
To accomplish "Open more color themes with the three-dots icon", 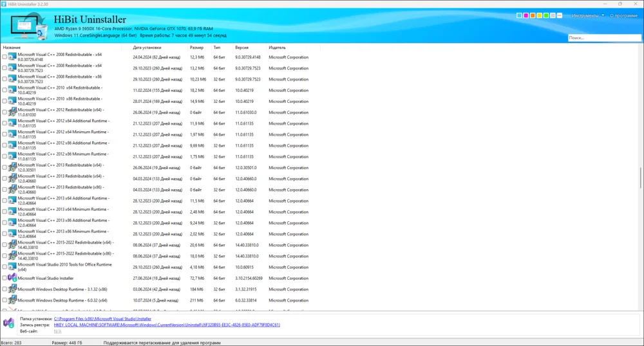I will click(x=559, y=15).
